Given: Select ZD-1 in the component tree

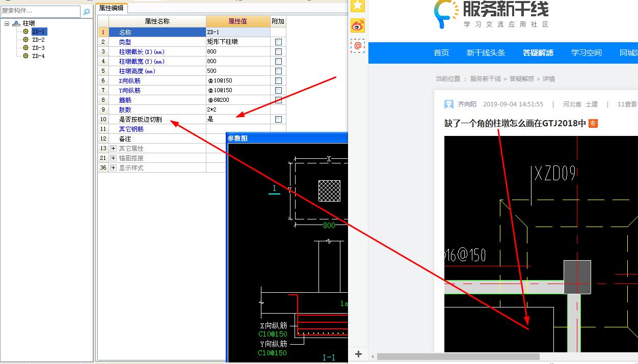Looking at the screenshot, I should 39,32.
